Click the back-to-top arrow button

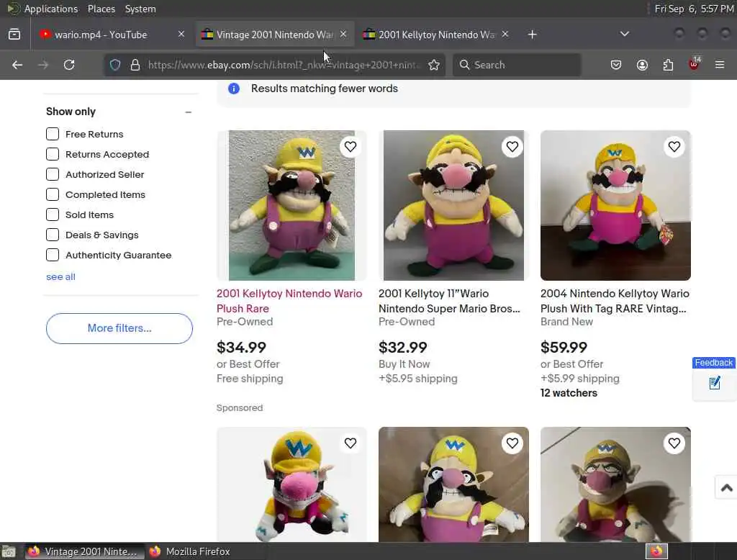(x=727, y=487)
